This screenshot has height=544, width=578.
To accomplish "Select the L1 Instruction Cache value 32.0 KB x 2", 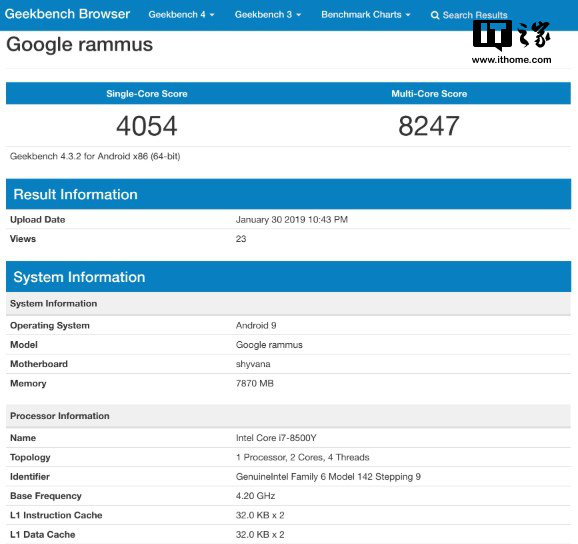I will click(260, 515).
